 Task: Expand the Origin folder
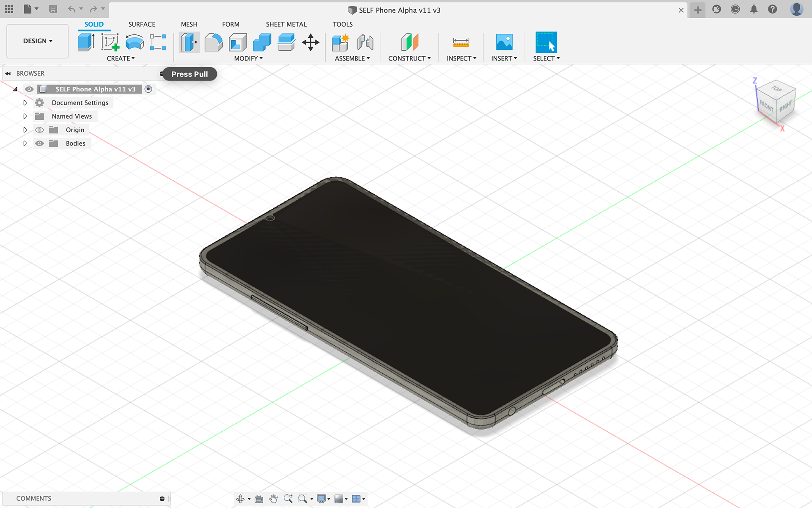pyautogui.click(x=25, y=130)
